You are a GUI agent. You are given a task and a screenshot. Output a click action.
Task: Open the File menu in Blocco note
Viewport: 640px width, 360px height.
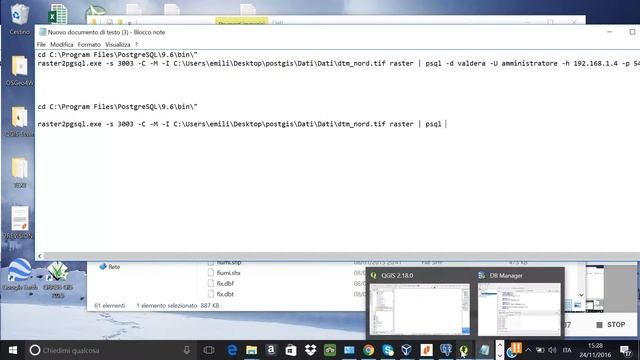(x=41, y=44)
